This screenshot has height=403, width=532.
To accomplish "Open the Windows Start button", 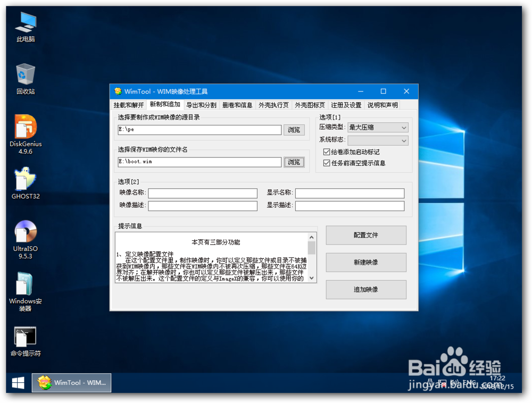I will [18, 383].
